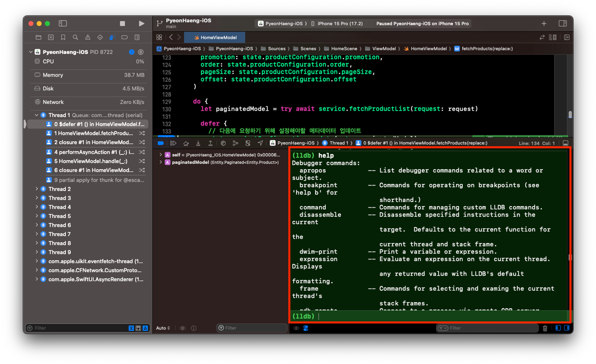Image resolution: width=596 pixels, height=364 pixels.
Task: Click the Stop button in the toolbar
Action: (122, 24)
